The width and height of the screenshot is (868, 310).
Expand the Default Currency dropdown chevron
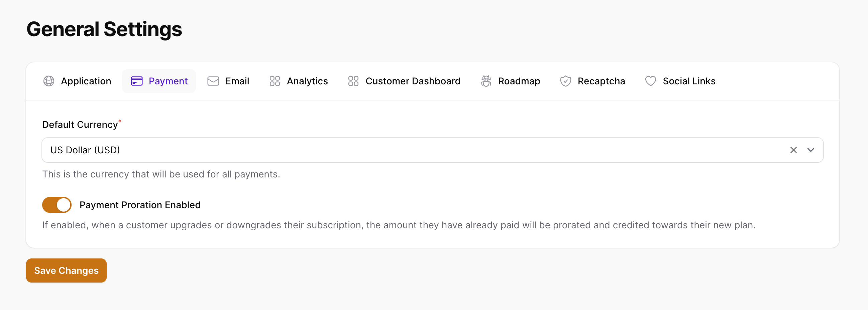[811, 150]
